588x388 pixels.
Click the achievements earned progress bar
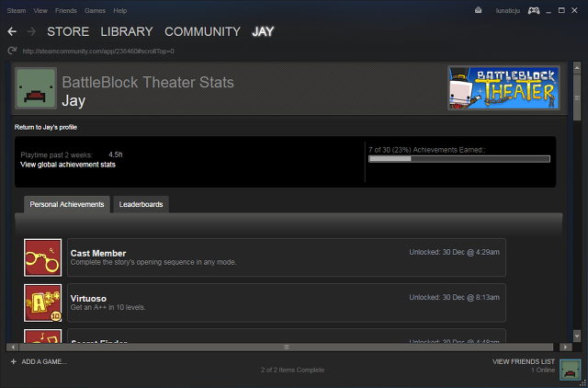459,159
